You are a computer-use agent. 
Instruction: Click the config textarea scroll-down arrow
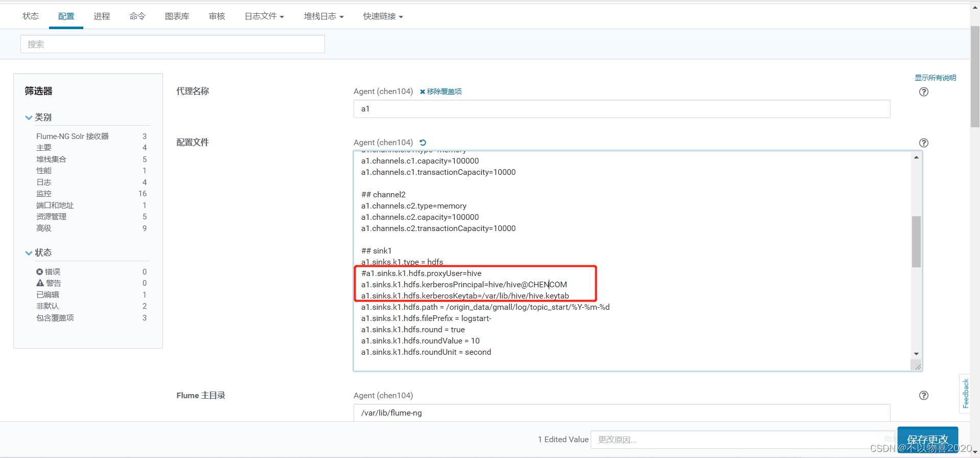[916, 354]
